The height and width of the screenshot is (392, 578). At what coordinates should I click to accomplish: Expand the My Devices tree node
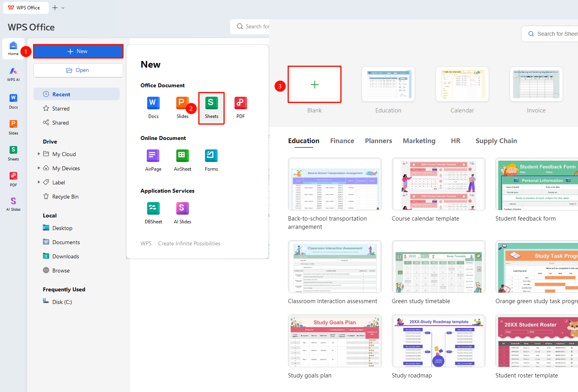point(39,168)
